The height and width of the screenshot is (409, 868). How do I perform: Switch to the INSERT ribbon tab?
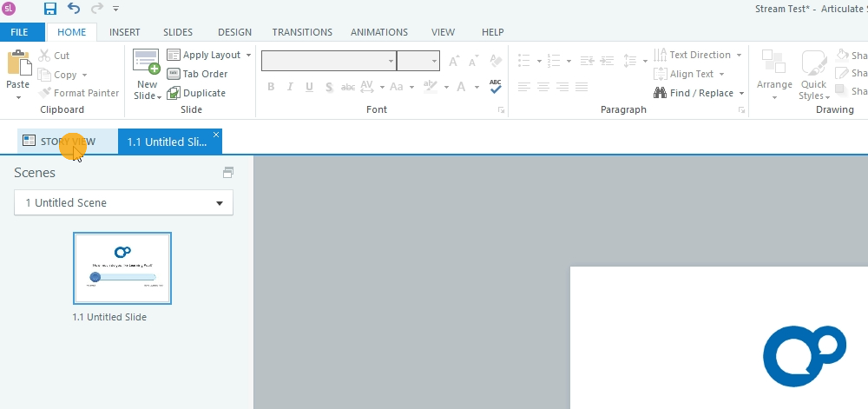(125, 32)
